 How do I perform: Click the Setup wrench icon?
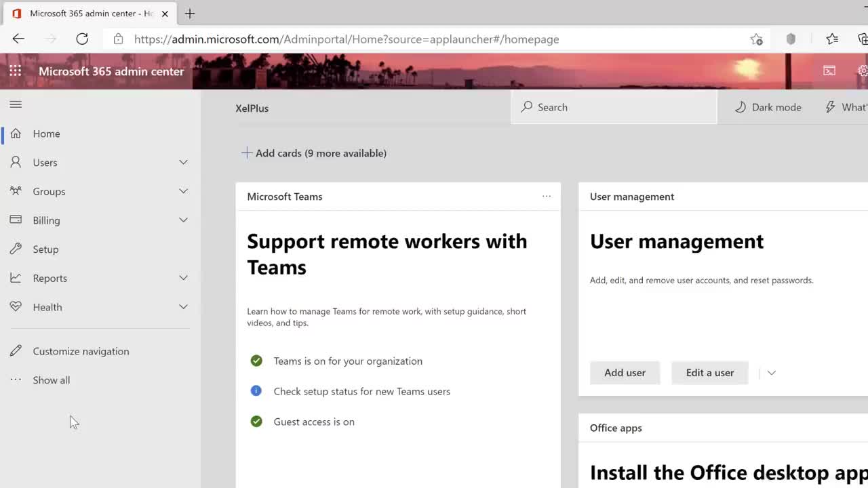coord(16,249)
